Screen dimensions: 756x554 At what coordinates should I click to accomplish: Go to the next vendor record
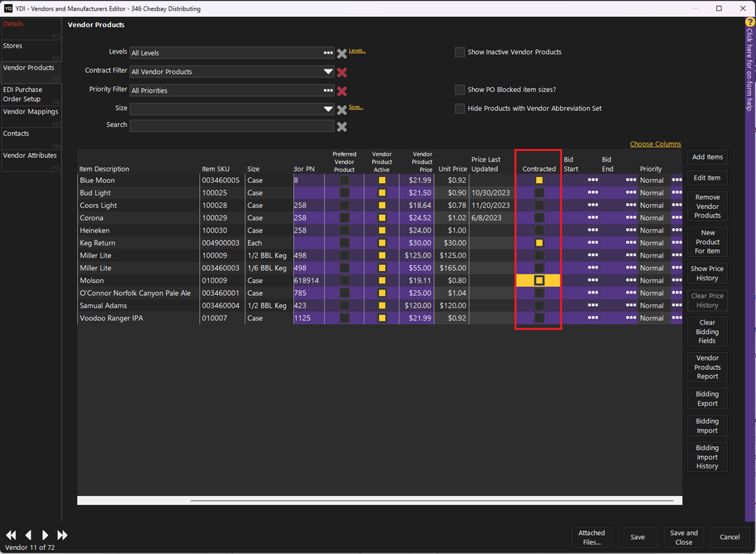point(45,535)
